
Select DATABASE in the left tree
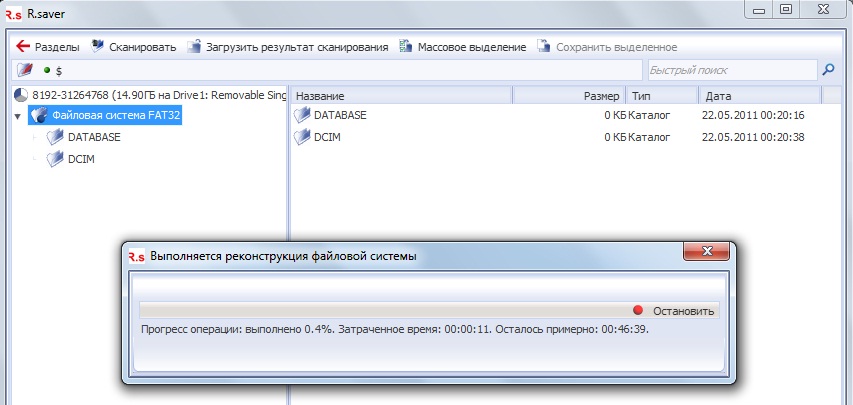94,137
